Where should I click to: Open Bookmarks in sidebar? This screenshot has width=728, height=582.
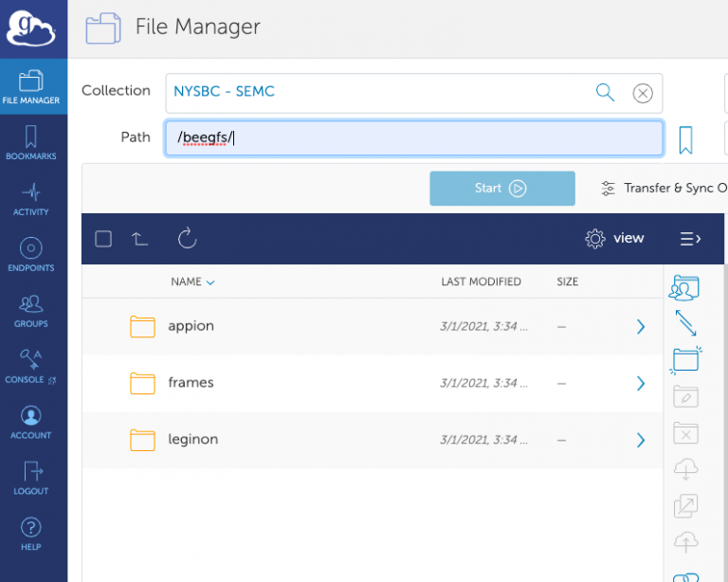click(31, 142)
